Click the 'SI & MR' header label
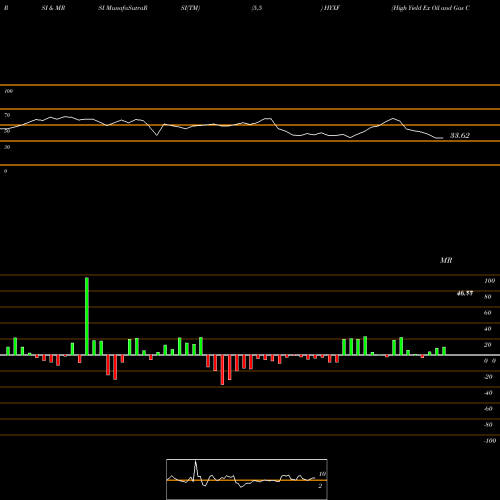500x500 pixels. click(x=53, y=8)
